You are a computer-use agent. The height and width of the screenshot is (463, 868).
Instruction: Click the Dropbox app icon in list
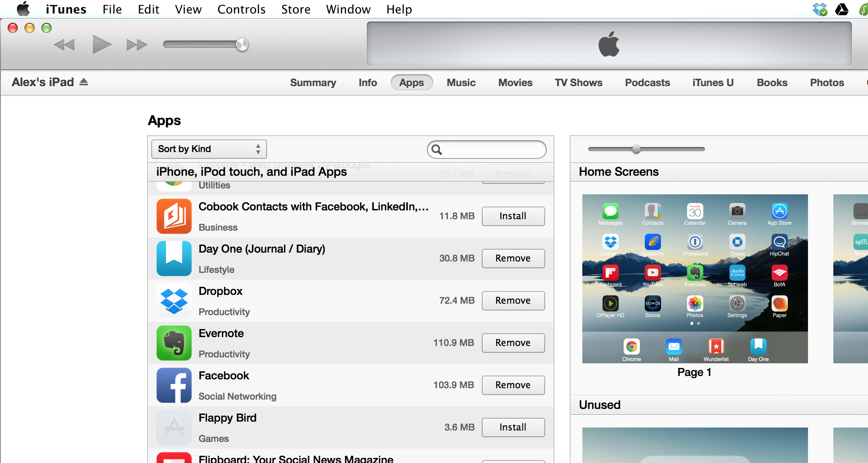point(174,300)
